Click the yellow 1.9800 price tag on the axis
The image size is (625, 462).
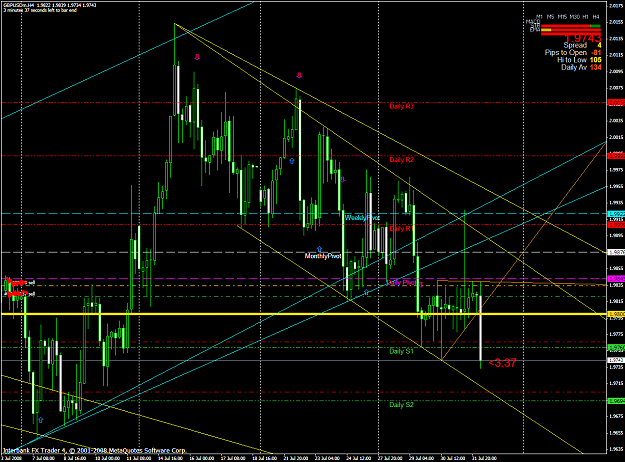point(616,314)
